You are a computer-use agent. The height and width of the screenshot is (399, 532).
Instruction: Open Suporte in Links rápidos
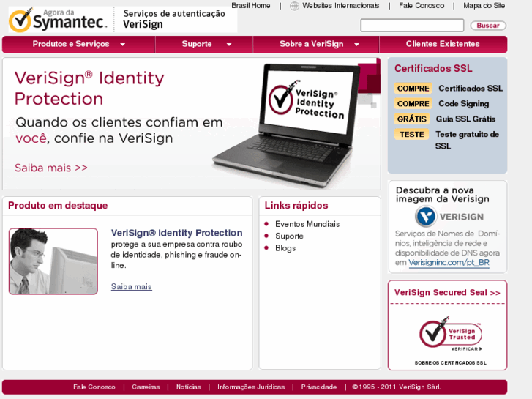click(289, 236)
